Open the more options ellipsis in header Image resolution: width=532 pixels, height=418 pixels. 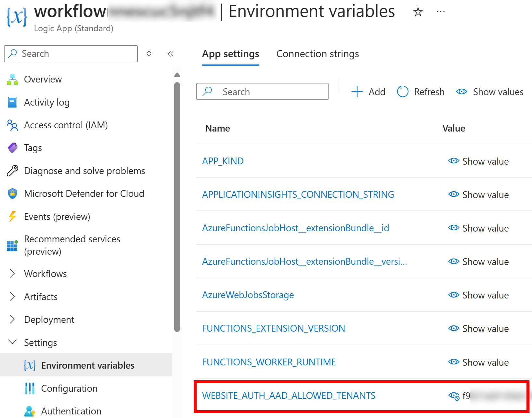click(x=441, y=12)
